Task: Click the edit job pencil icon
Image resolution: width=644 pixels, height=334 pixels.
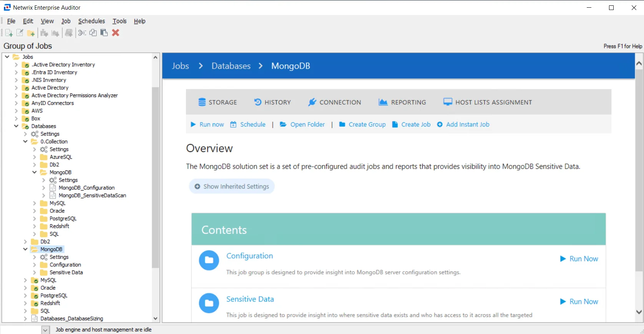Action: 20,33
